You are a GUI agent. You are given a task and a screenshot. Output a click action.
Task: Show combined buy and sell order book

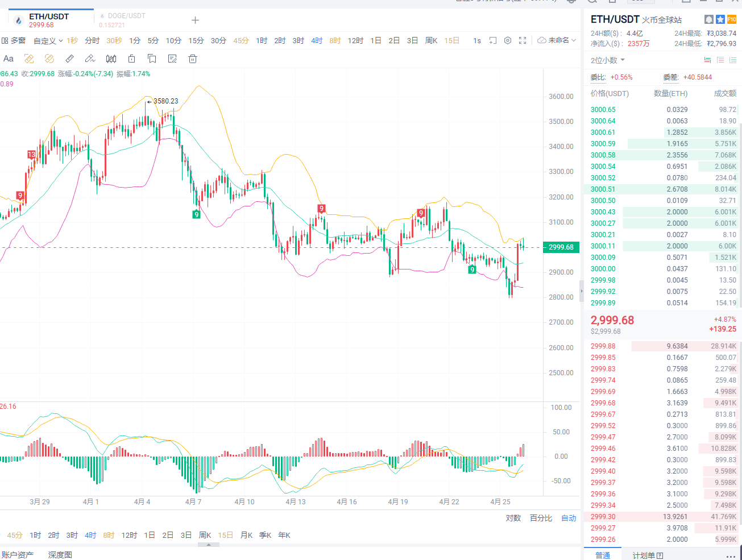[x=707, y=60]
